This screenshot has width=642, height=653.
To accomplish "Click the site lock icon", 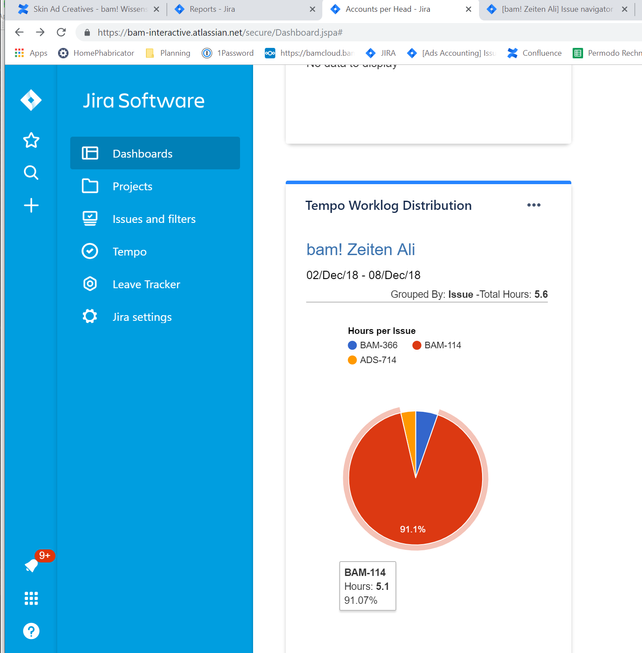I will click(87, 32).
